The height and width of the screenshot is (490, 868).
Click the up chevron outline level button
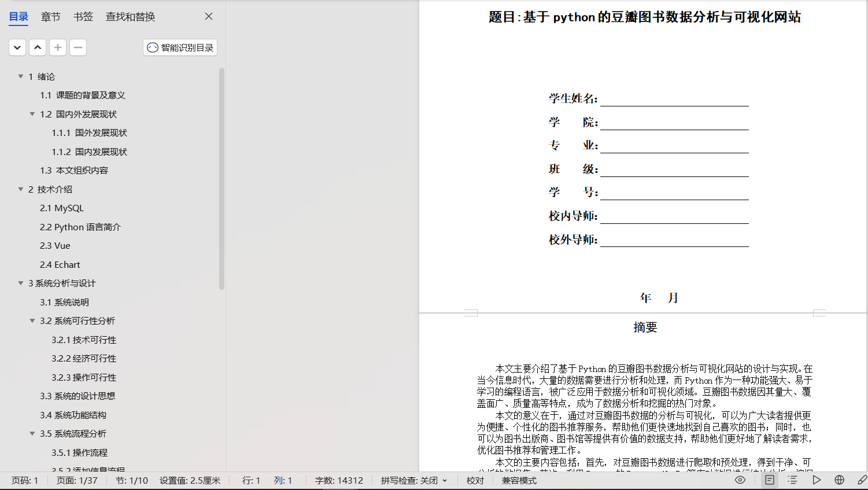(38, 47)
